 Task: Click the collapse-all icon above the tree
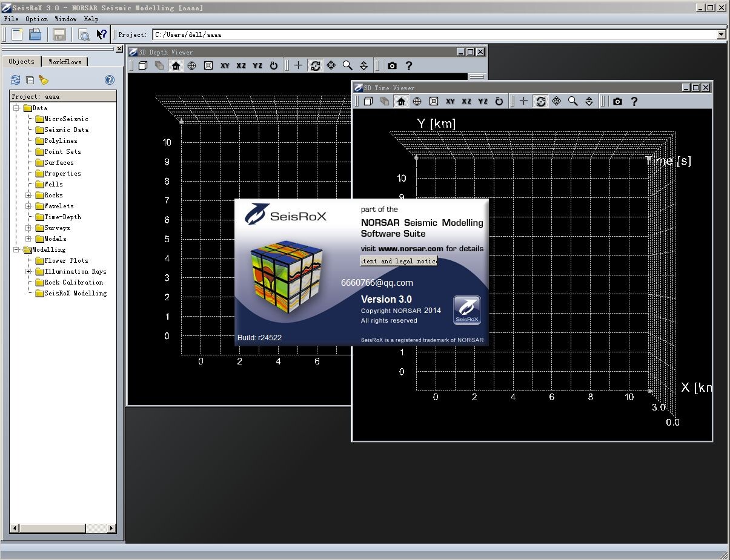(x=29, y=80)
